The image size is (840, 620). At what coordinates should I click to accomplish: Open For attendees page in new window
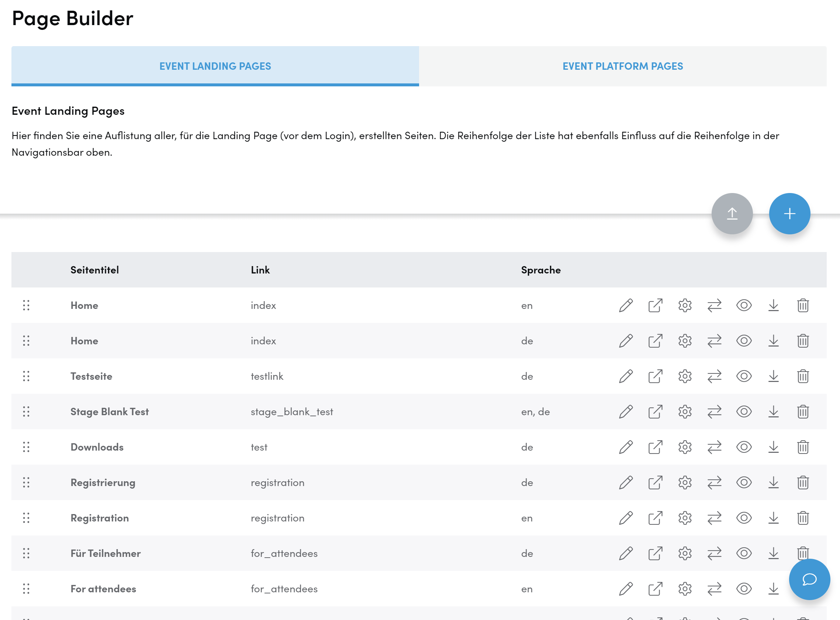coord(656,589)
